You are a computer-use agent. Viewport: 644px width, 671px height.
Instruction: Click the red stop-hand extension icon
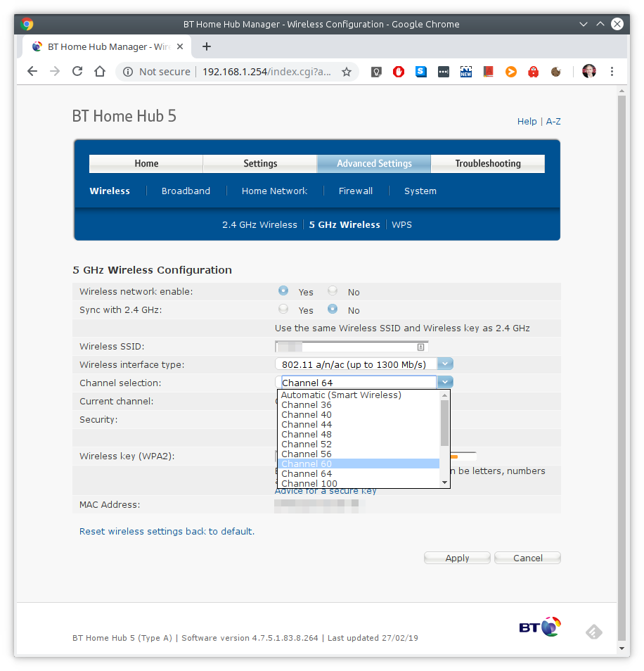399,72
